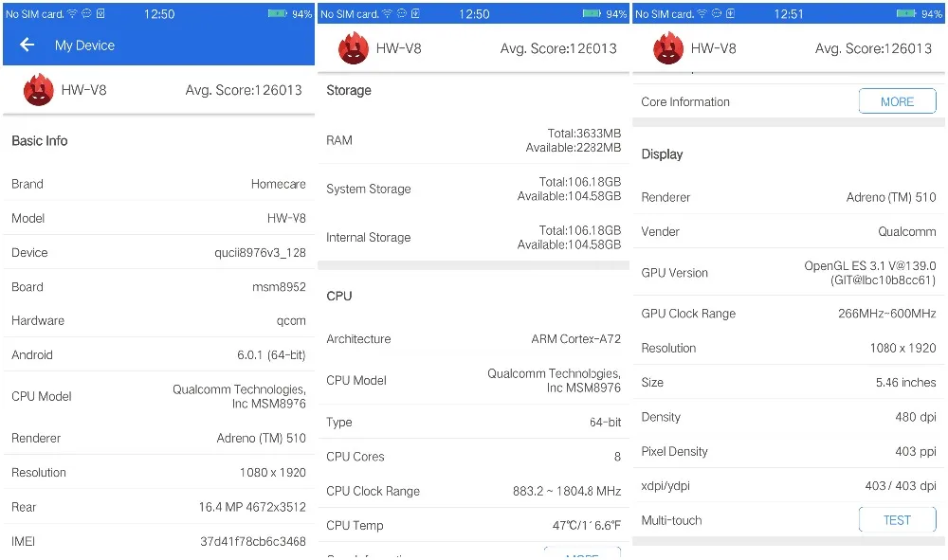This screenshot has width=948, height=560.
Task: Tap the battery icon in left status bar
Action: click(278, 13)
